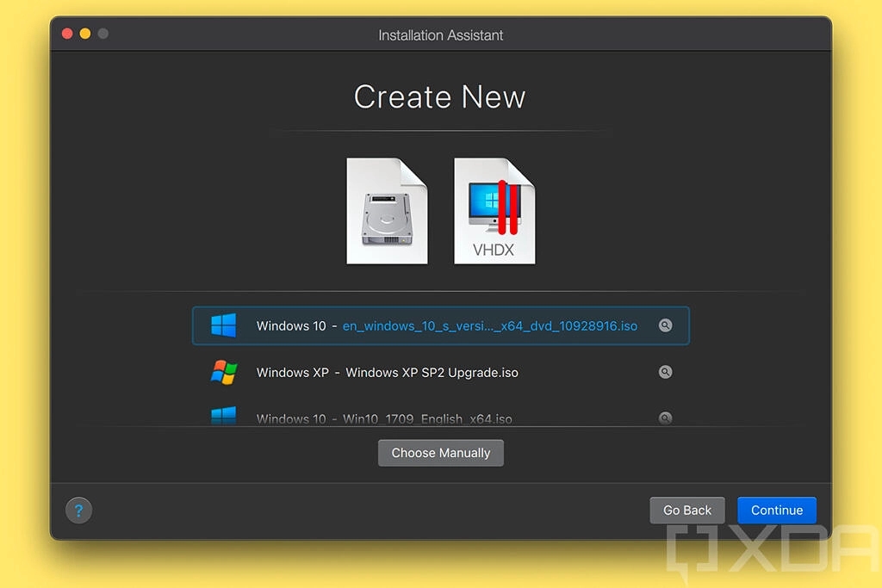
Task: Click the hard disk image file icon
Action: [x=387, y=211]
